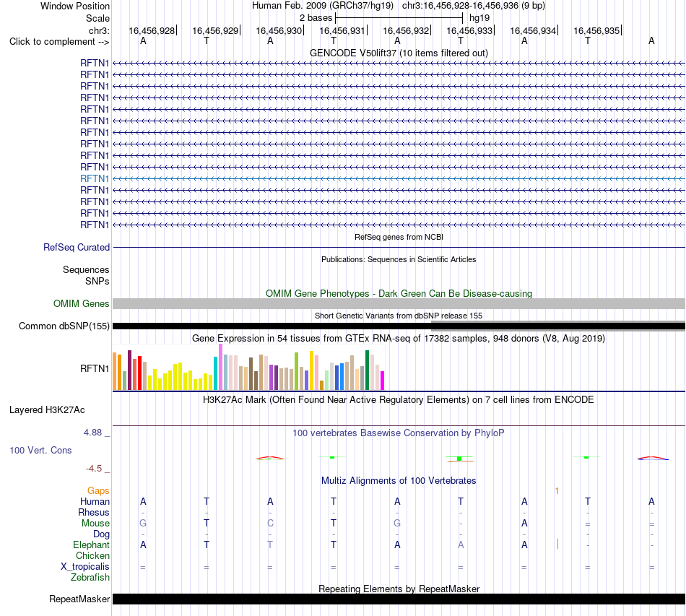Screen dimensions: 686x616
Task: Click the chr3:16,456,928-16,456,936 (9 bp) position text
Action: 474,6
